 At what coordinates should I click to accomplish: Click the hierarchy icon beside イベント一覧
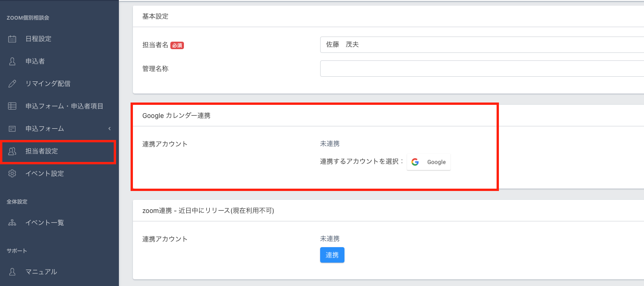[13, 223]
